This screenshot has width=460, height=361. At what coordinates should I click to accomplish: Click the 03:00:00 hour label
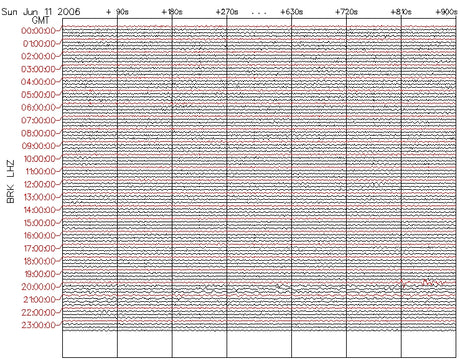(38, 69)
